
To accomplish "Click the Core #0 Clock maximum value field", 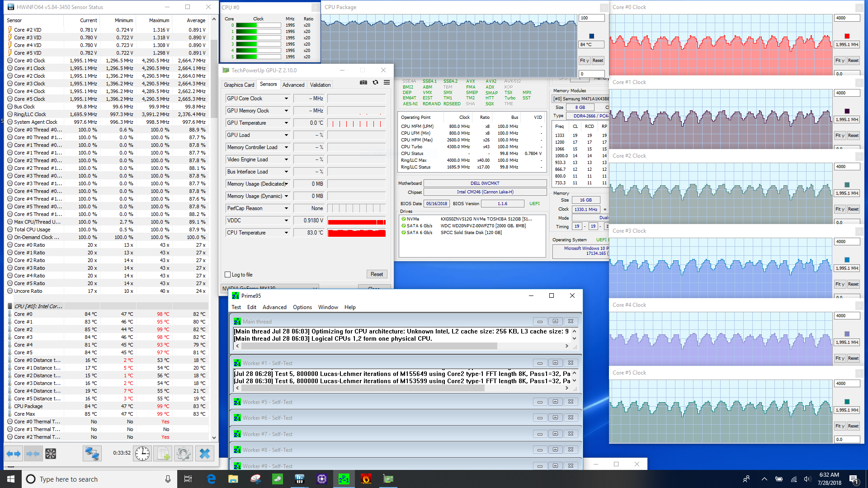I will [846, 18].
